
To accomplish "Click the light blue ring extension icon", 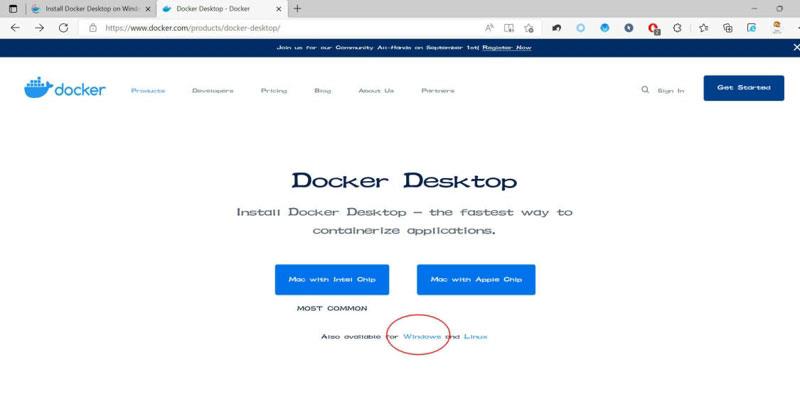I will click(x=581, y=28).
